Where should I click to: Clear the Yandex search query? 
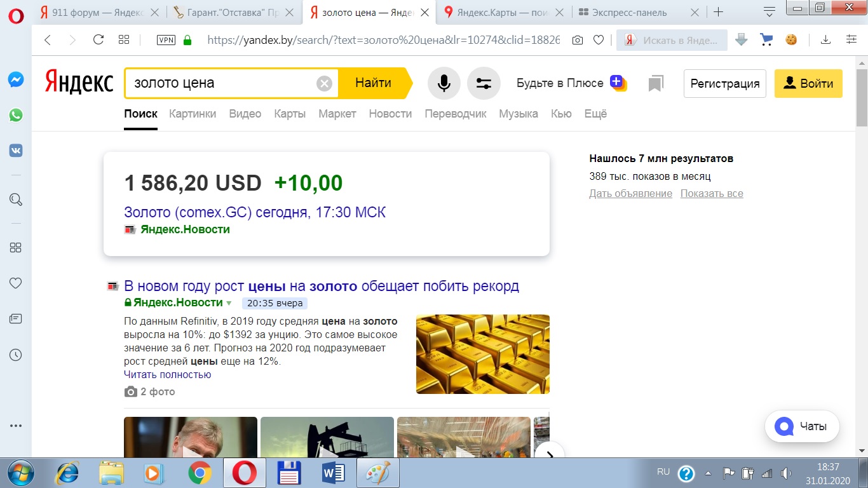pyautogui.click(x=324, y=83)
